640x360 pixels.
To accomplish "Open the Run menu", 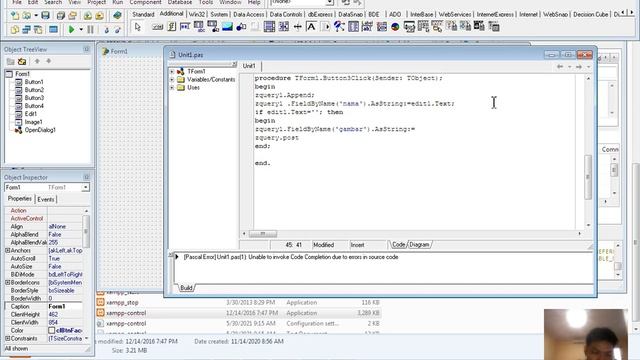I will [x=118, y=2].
